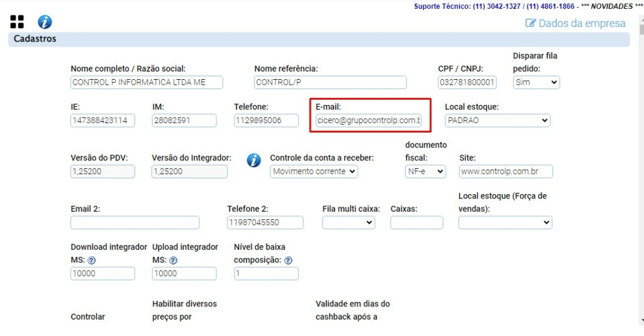This screenshot has height=336, width=644.
Task: Click the Suporte Técnico phone numbers text
Action: pos(494,6)
